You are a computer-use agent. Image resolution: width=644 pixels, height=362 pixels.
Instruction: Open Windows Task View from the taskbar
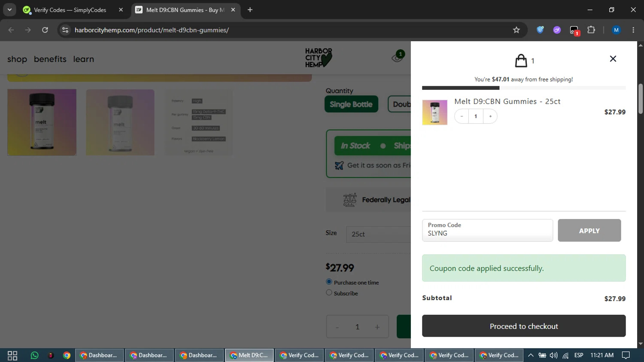(x=12, y=356)
